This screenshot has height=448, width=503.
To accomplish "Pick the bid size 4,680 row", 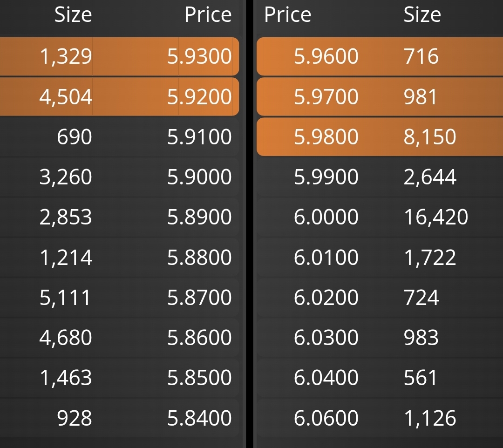I will (119, 337).
